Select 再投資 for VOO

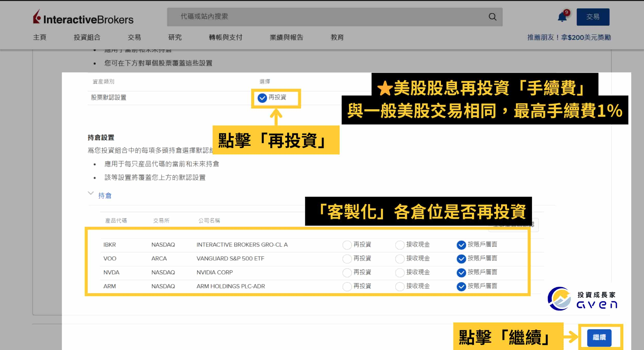pyautogui.click(x=347, y=259)
